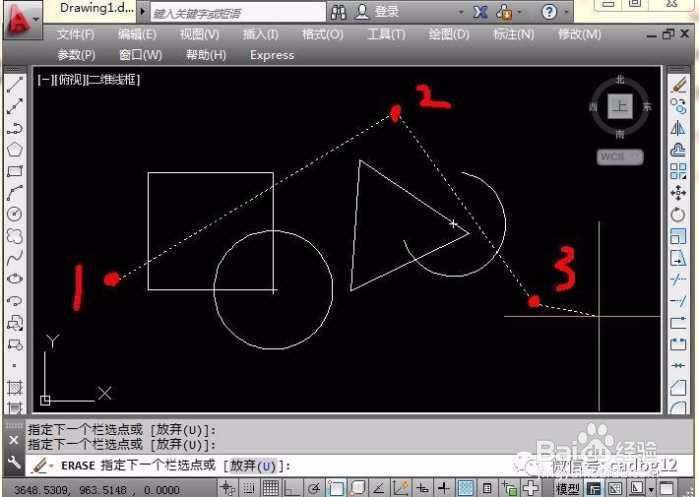Click the Join tool
This screenshot has width=699, height=497.
(x=678, y=366)
